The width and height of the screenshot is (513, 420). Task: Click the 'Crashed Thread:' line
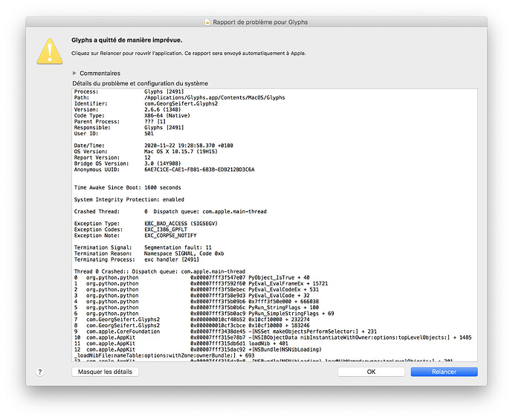pos(170,212)
